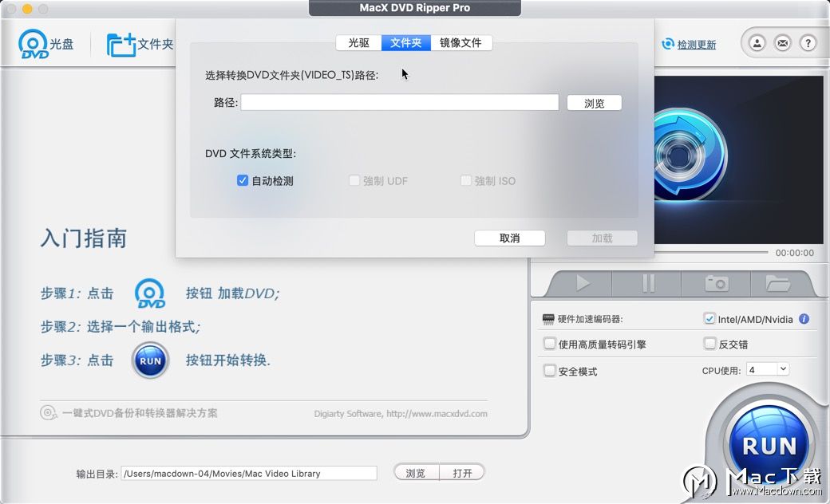The image size is (830, 504).
Task: Click the pause button in preview controls
Action: coord(648,283)
